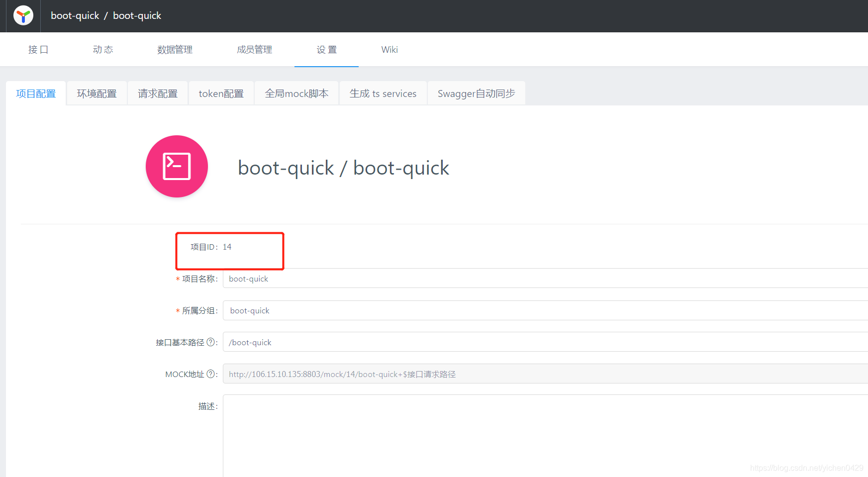Select the 项目配置 sub-tab
Viewport: 868px width, 477px height.
(x=36, y=94)
